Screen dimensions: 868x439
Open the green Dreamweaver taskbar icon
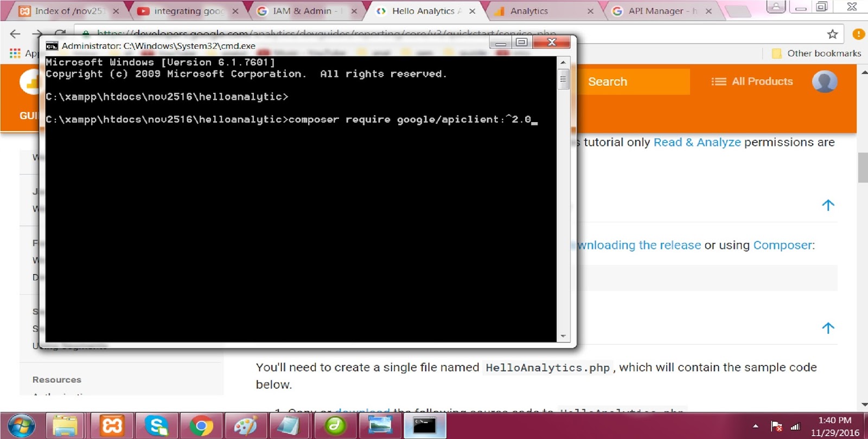pos(335,425)
